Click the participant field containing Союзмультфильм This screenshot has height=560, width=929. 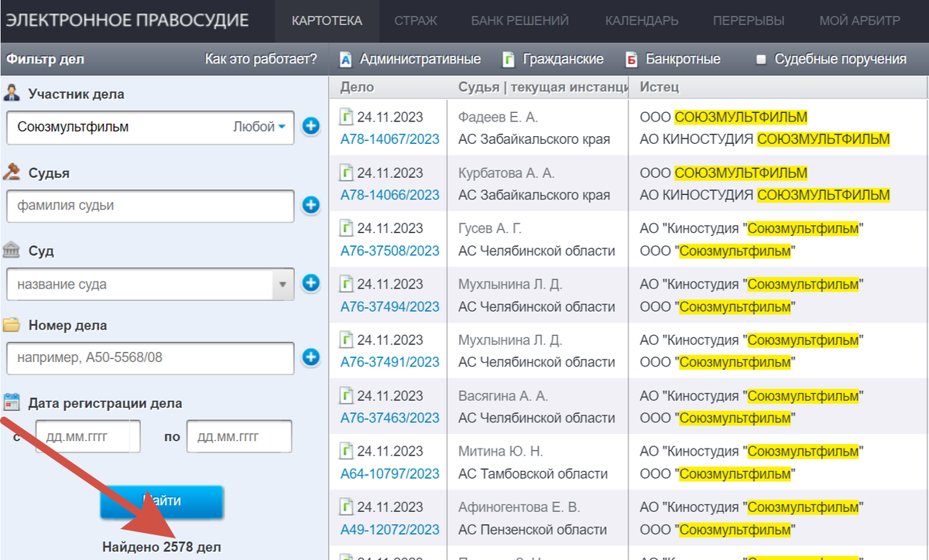pos(150,127)
